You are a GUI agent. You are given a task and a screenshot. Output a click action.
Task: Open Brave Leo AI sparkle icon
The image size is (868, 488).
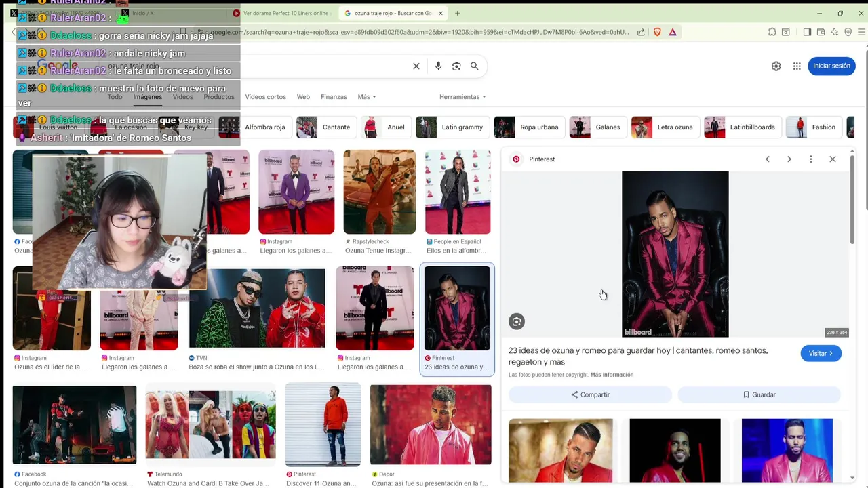click(x=835, y=32)
